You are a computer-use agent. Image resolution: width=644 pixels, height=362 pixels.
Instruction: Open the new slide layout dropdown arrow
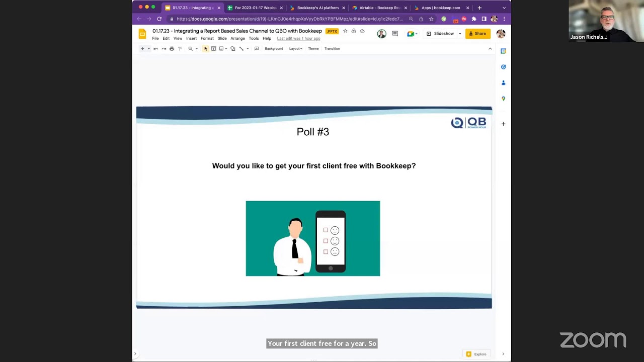tap(148, 49)
